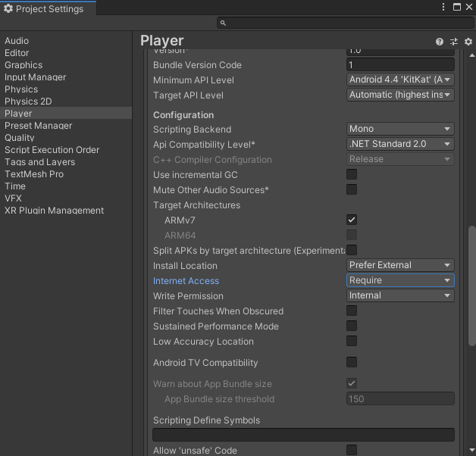476x456 pixels.
Task: Click the Player preset sliders icon
Action: click(454, 42)
